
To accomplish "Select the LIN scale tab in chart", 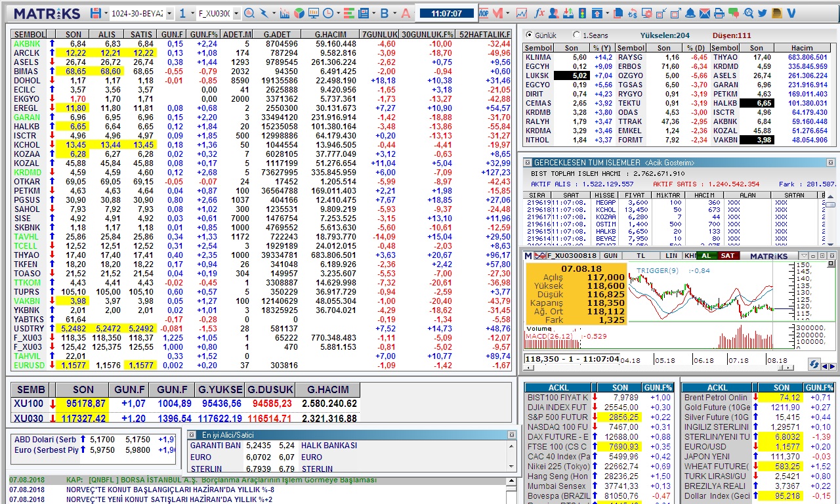I will click(x=671, y=255).
